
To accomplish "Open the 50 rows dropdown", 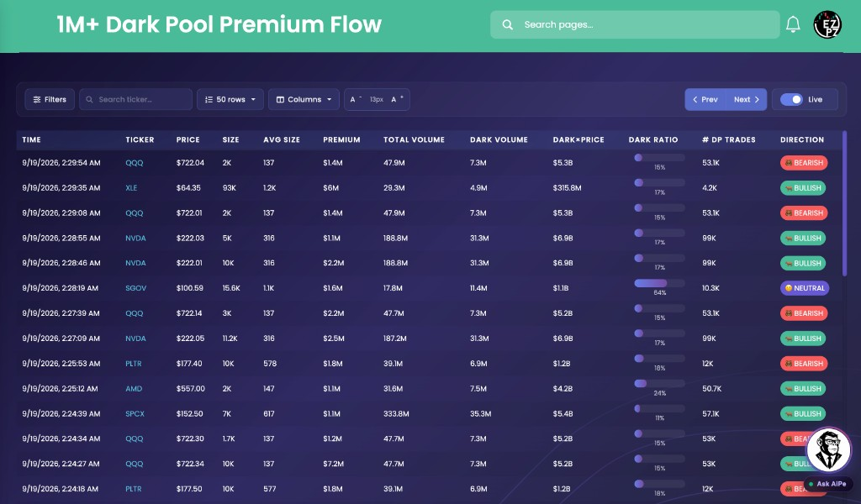I will click(230, 99).
